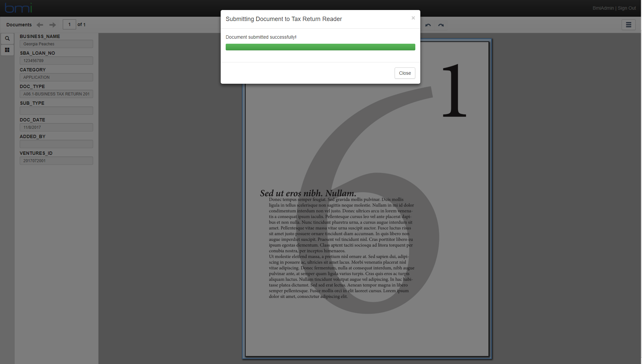Image resolution: width=642 pixels, height=364 pixels.
Task: Click the rotate right arrow icon
Action: [x=441, y=25]
